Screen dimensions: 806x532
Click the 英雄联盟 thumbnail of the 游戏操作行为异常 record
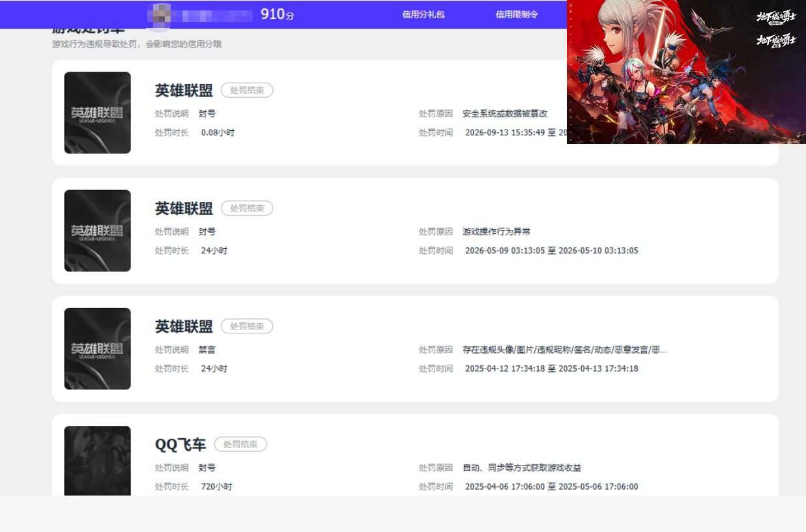[97, 231]
